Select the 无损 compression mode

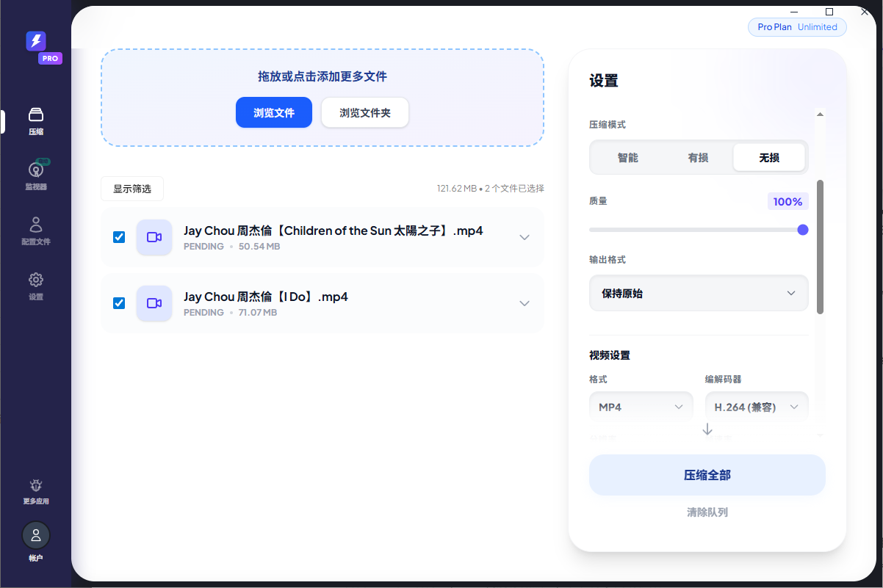(769, 158)
